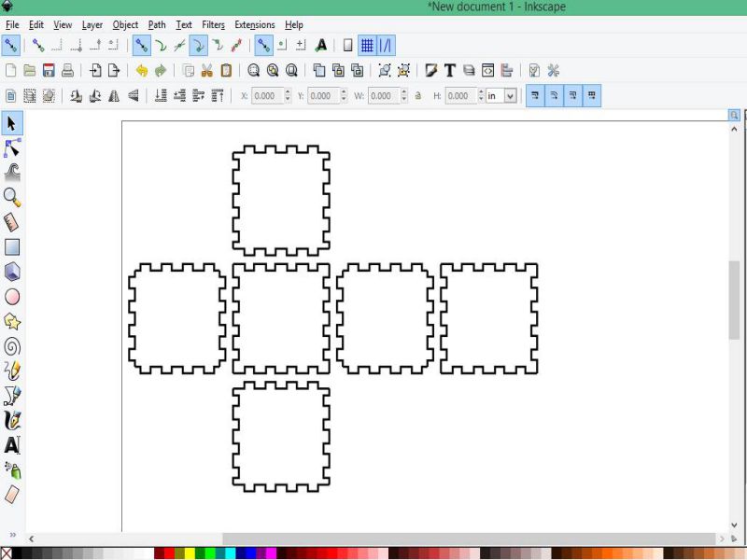The width and height of the screenshot is (747, 560).
Task: Activate the Zoom magnifier tool
Action: coord(12,197)
